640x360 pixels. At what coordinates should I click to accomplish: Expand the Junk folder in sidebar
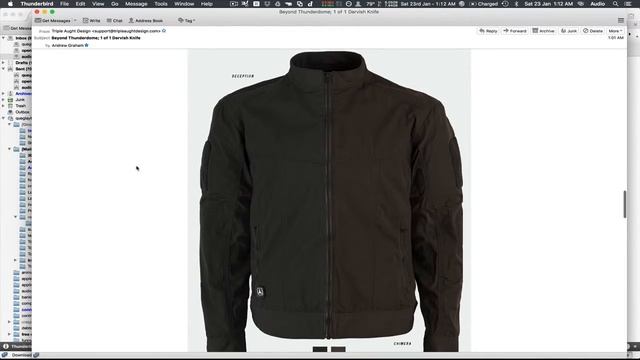(4, 100)
